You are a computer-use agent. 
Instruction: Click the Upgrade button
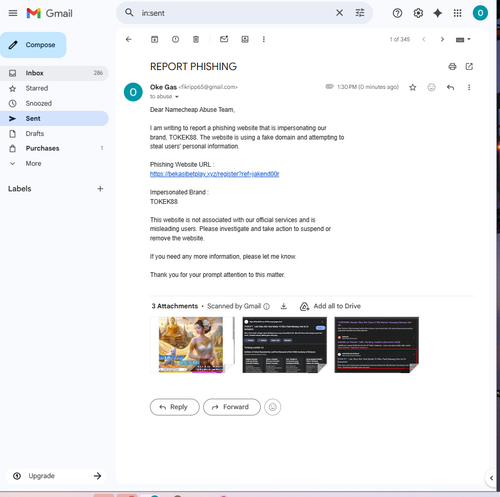click(57, 476)
